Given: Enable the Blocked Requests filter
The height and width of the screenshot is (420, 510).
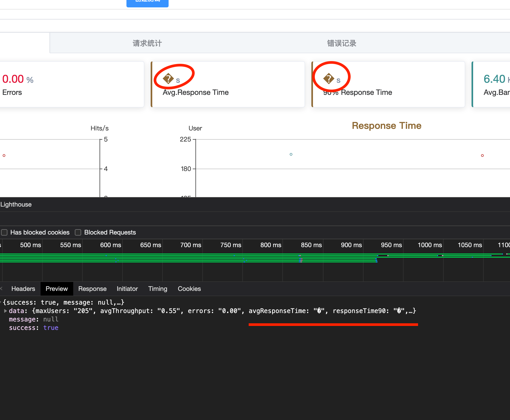Looking at the screenshot, I should click(78, 232).
